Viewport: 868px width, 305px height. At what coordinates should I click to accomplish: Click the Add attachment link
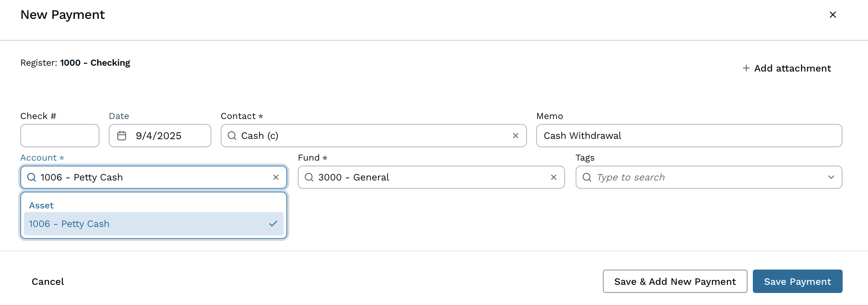tap(792, 68)
